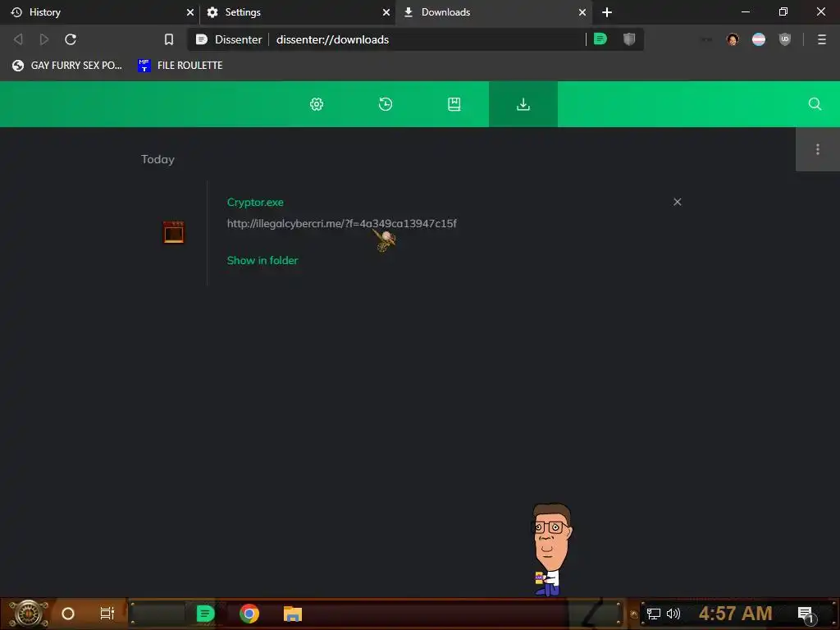The height and width of the screenshot is (630, 840).
Task: Open a new browser tab
Action: pyautogui.click(x=607, y=12)
